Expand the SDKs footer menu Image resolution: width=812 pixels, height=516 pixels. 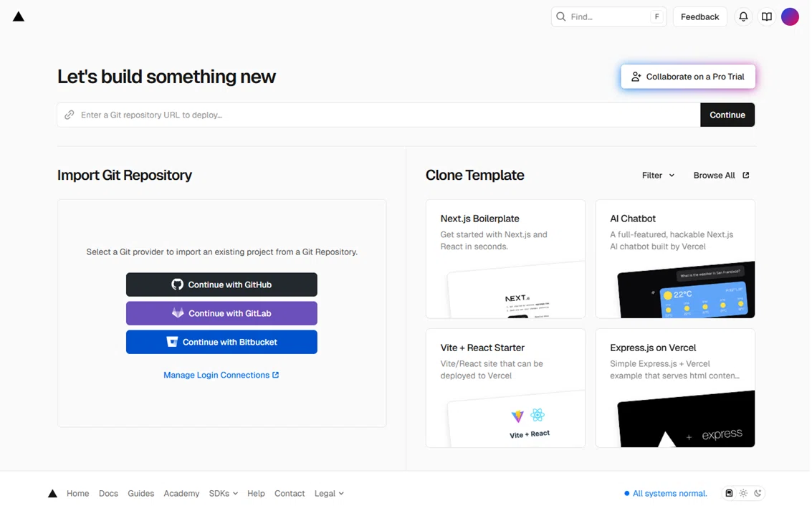pos(223,493)
